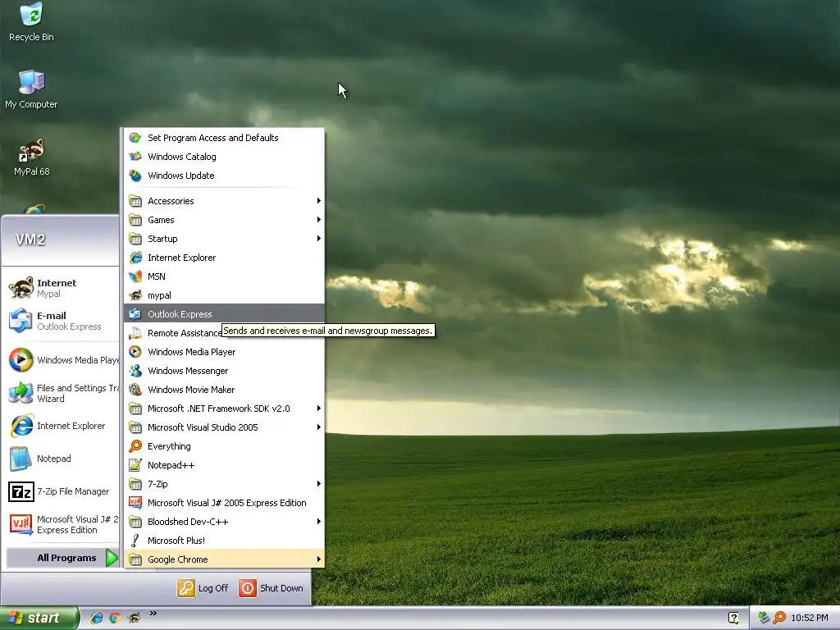Expand Microsoft .NET Framework SDK v2.0 submenu

pyautogui.click(x=224, y=409)
